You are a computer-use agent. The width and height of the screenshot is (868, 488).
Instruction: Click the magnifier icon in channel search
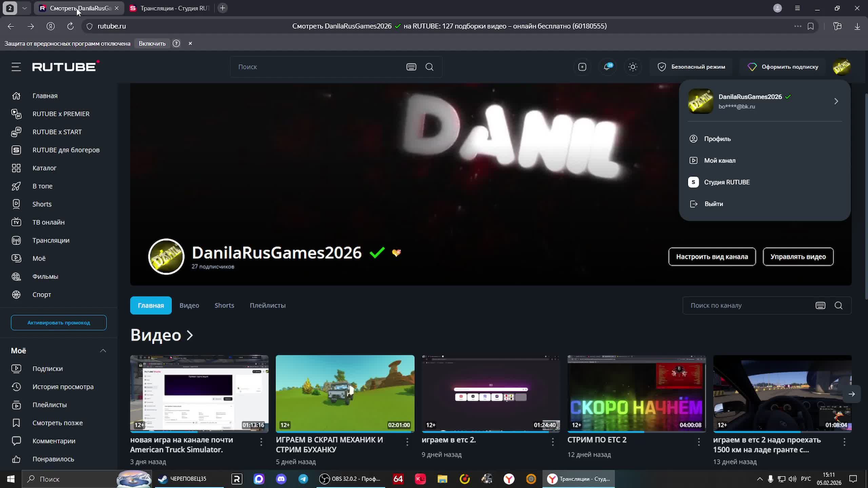point(839,305)
